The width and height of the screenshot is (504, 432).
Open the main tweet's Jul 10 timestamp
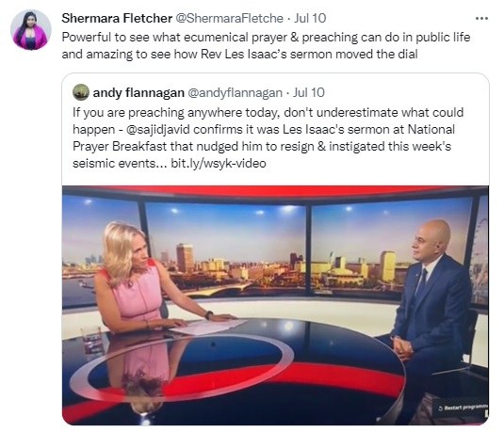click(310, 18)
